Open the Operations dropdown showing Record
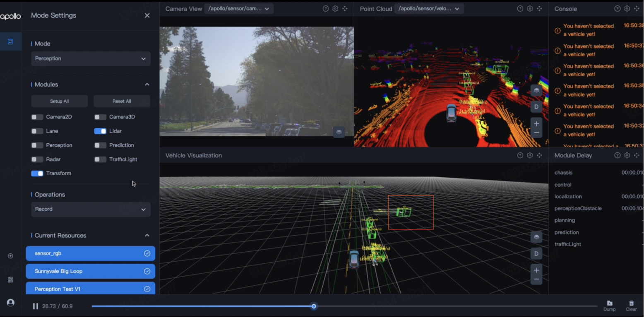644x318 pixels. [x=91, y=210]
